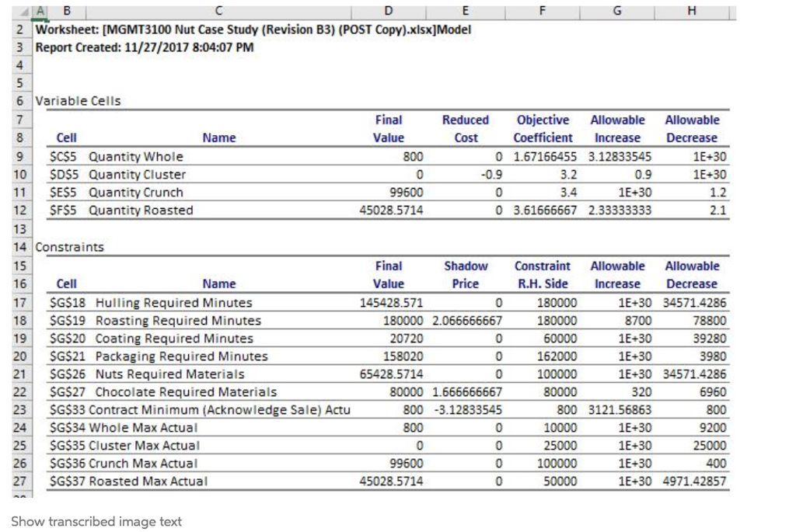Click the "Quantity Cluster" name cell
796x532 pixels.
138,175
